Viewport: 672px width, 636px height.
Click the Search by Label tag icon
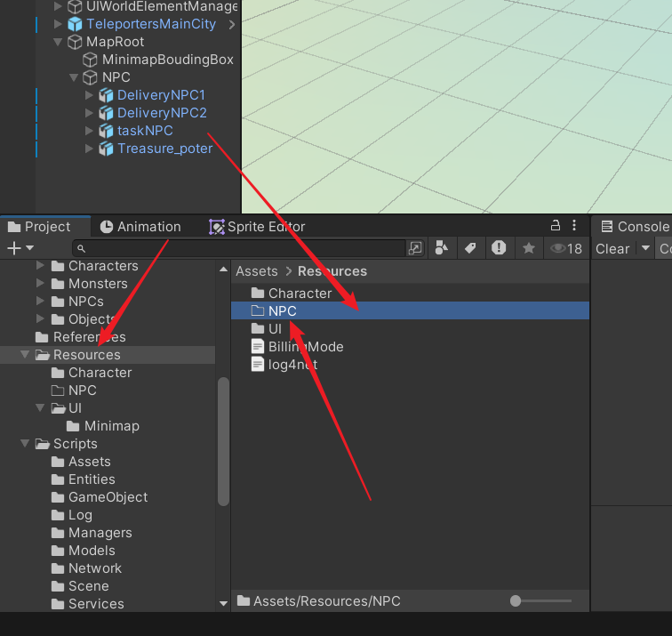point(470,248)
